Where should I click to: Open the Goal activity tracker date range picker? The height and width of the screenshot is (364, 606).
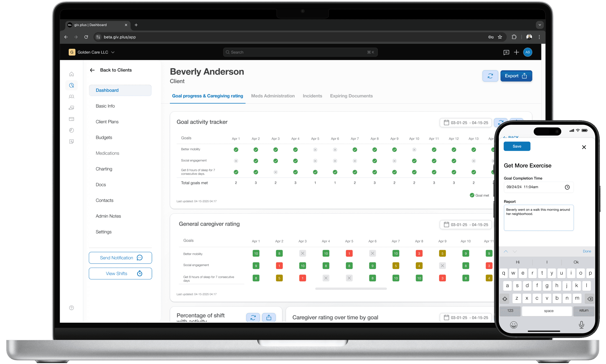tap(466, 123)
